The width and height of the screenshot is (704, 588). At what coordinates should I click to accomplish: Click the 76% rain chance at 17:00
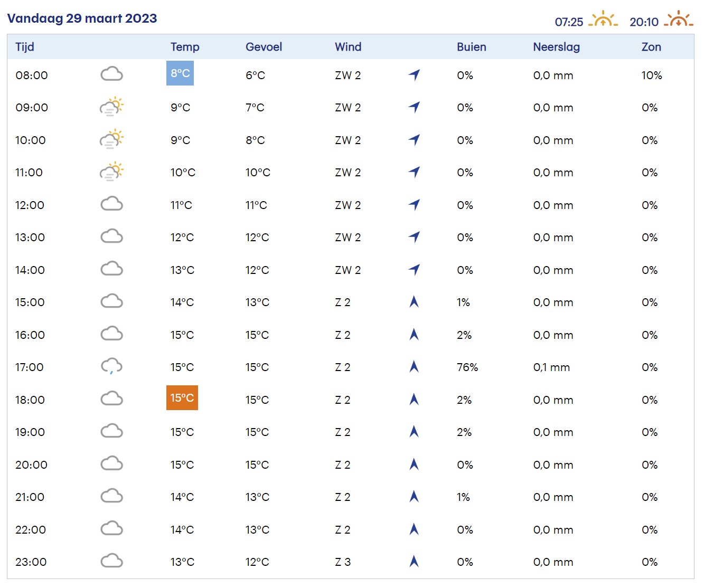pos(467,367)
